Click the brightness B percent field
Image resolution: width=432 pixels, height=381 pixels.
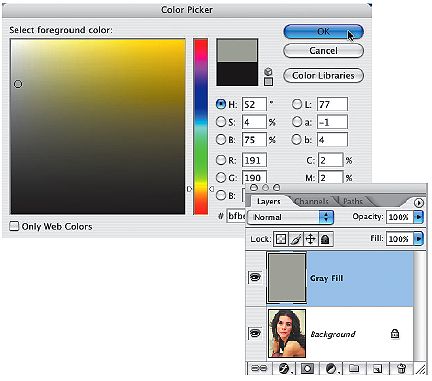point(254,139)
